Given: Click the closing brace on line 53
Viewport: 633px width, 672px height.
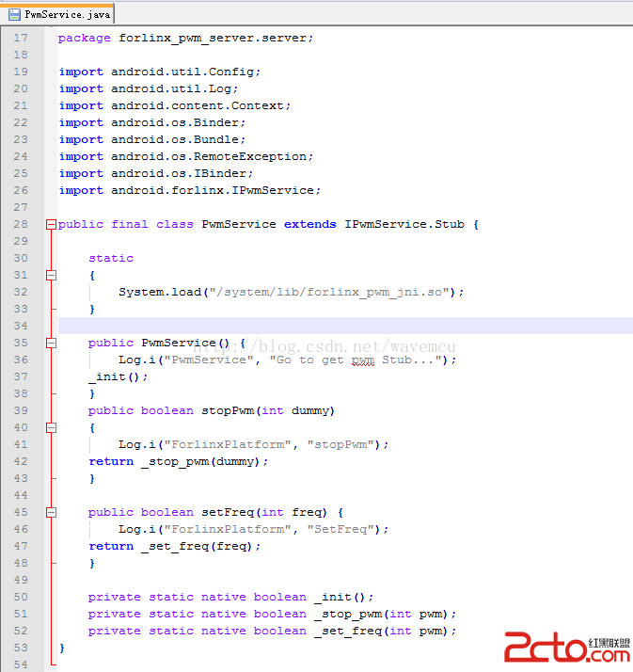Looking at the screenshot, I should tap(62, 648).
